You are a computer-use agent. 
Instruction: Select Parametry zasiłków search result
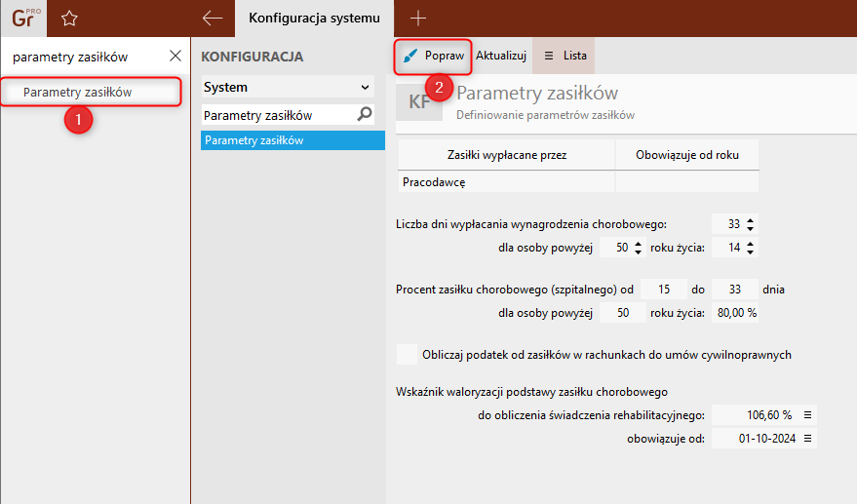pos(92,92)
